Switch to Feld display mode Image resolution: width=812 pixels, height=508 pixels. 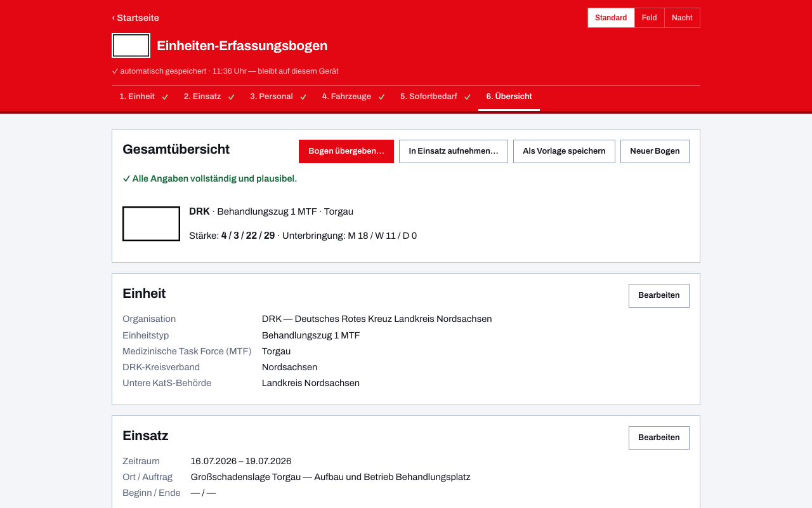pos(650,18)
